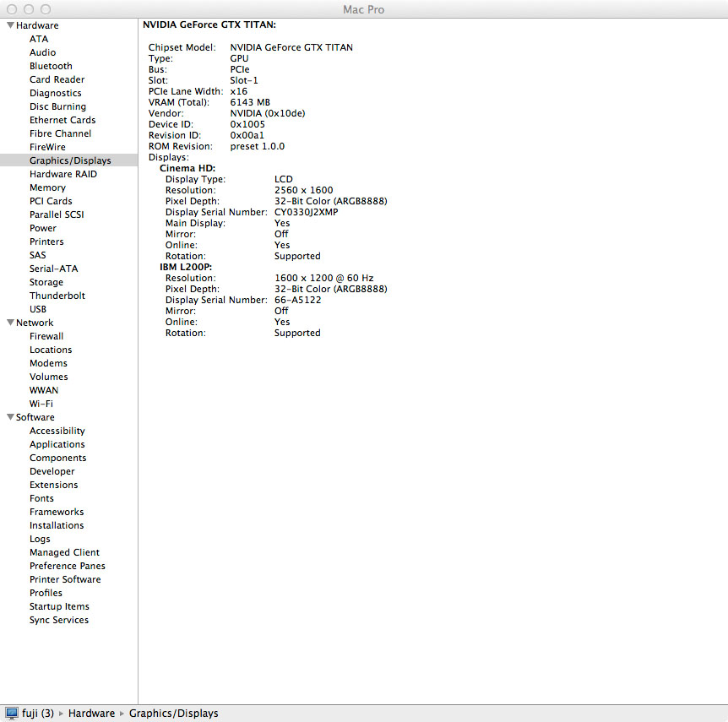Click the resolution value 2560 x 1600
Image resolution: width=728 pixels, height=722 pixels.
[x=304, y=190]
